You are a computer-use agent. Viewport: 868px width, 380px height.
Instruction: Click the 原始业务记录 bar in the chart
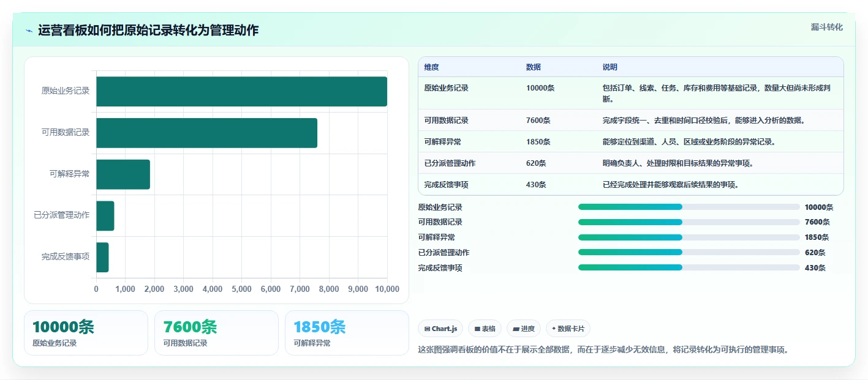pos(241,91)
